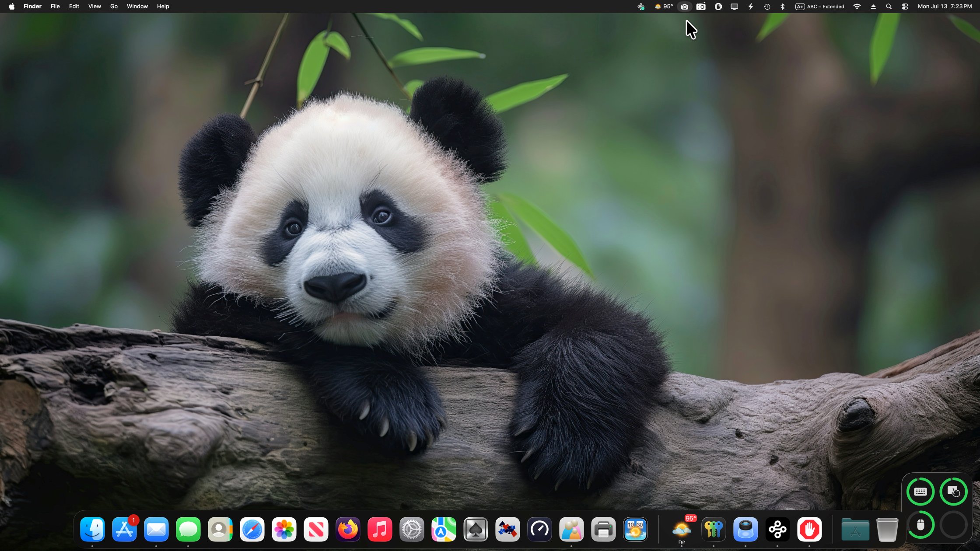The image size is (980, 551).
Task: Open the Window menu
Action: click(137, 7)
